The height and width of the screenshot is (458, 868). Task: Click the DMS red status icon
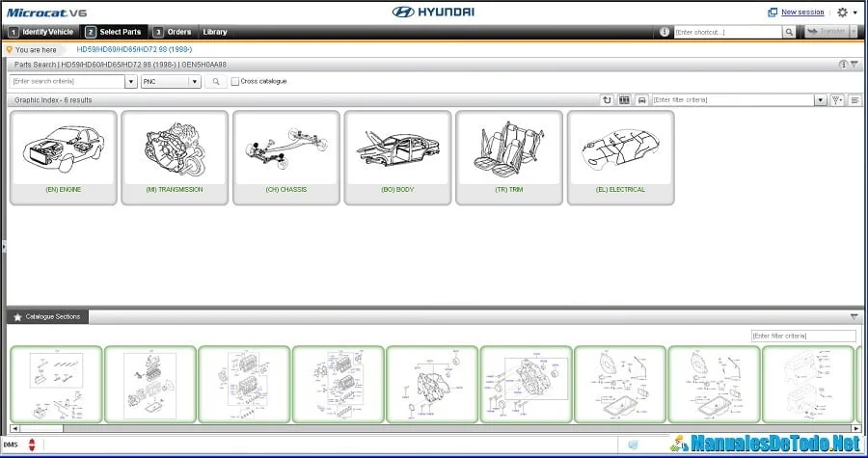click(x=32, y=445)
